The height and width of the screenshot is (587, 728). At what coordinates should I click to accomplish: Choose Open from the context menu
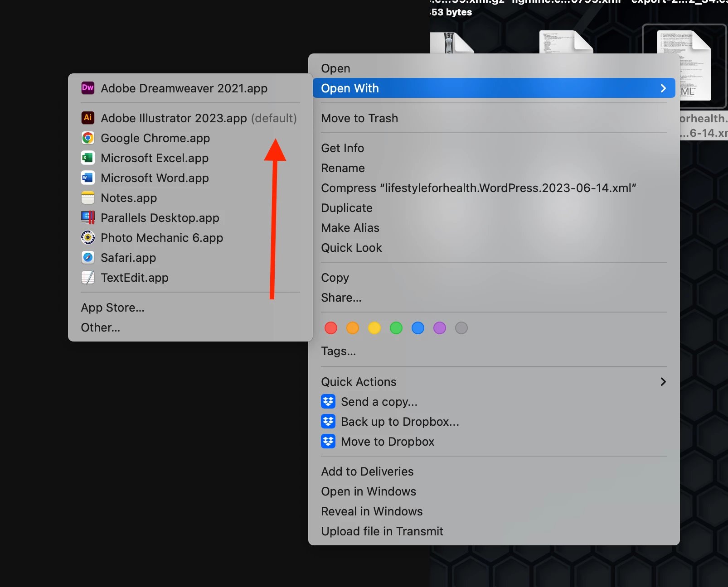(494, 68)
